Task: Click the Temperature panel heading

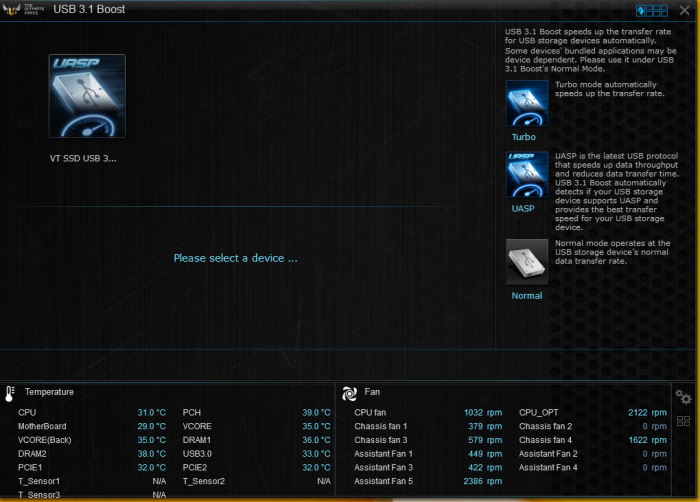Action: (x=49, y=392)
